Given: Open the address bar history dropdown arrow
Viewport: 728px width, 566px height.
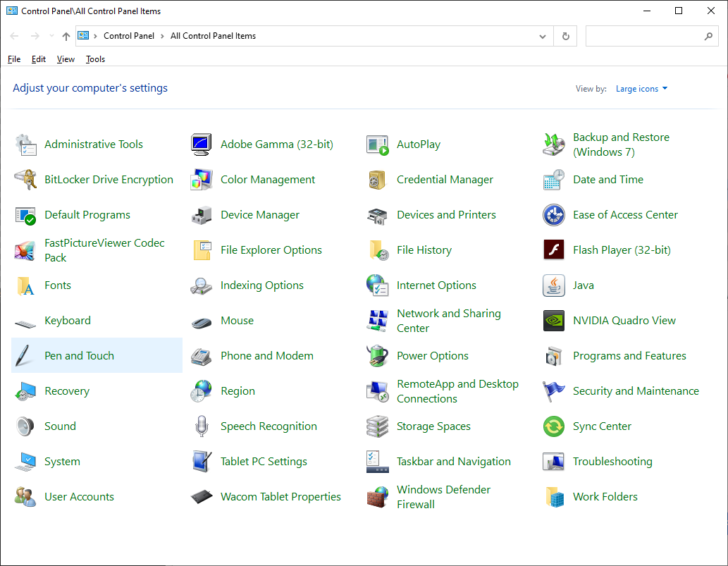Looking at the screenshot, I should (542, 36).
